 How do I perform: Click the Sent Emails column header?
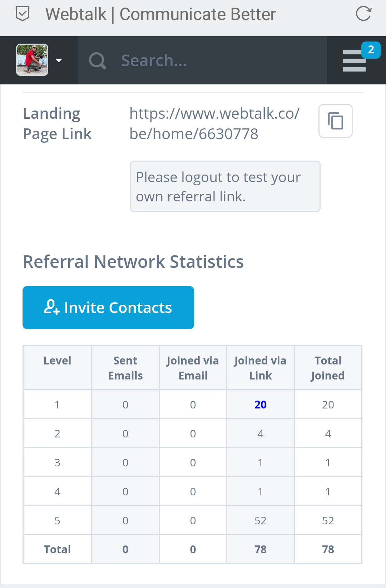point(125,368)
